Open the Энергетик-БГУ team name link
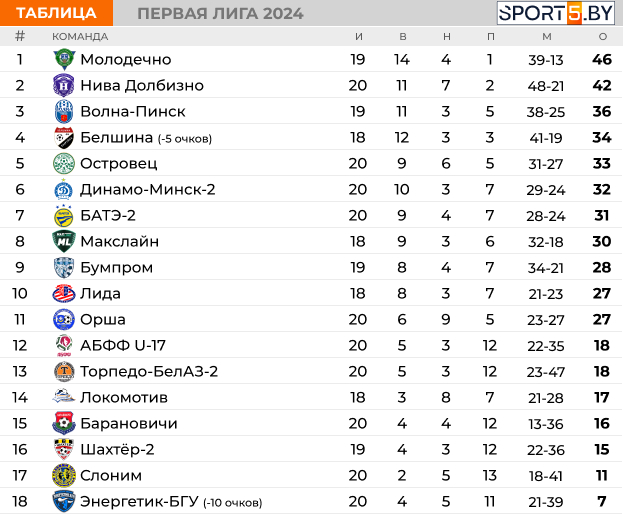 tap(139, 501)
